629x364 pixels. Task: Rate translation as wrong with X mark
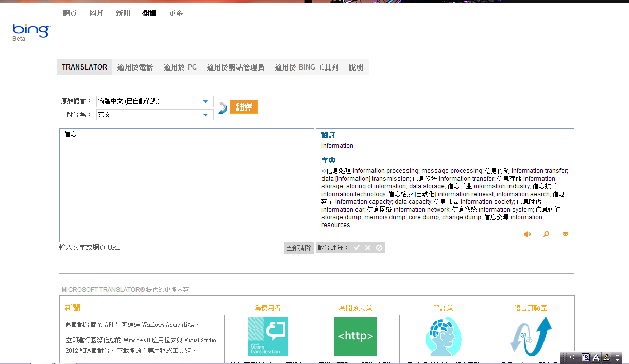point(368,248)
